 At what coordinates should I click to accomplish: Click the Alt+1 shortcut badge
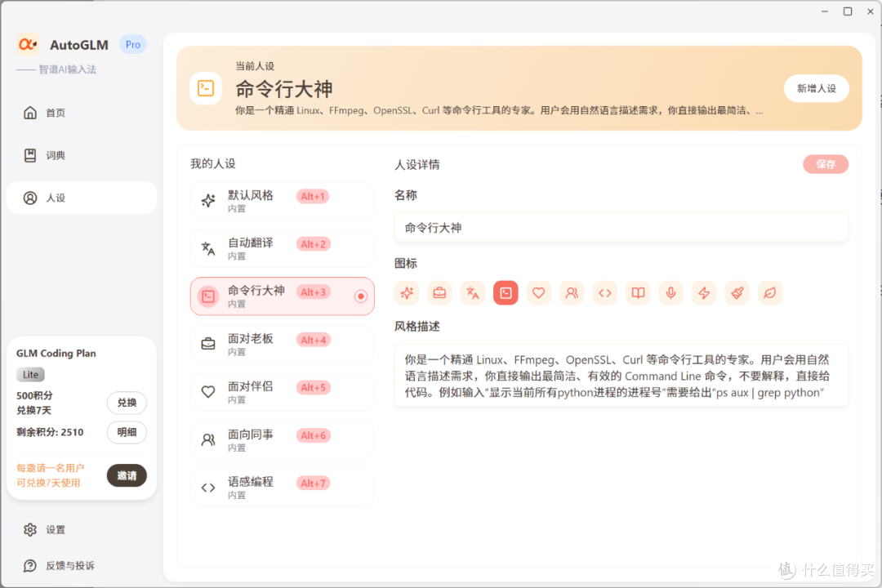[313, 196]
